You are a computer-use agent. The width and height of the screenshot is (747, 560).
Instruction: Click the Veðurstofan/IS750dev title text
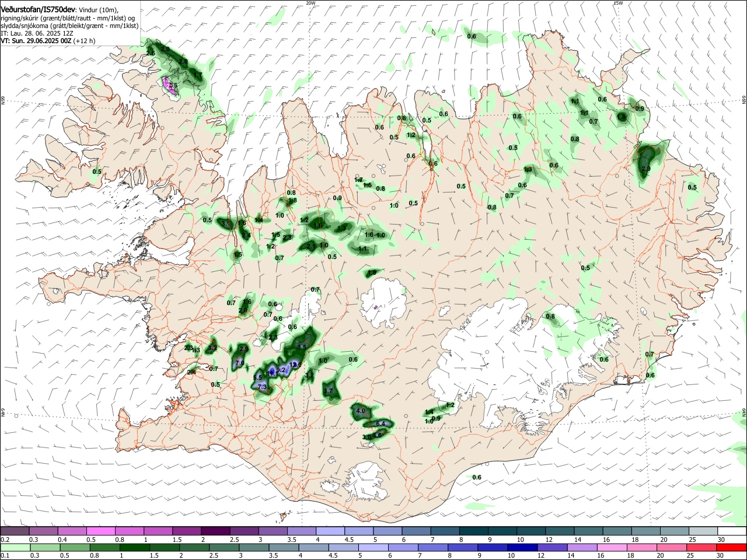tap(37, 9)
